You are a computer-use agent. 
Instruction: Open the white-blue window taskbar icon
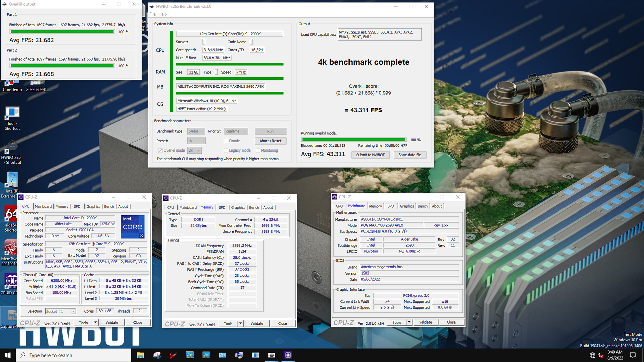pos(255,355)
